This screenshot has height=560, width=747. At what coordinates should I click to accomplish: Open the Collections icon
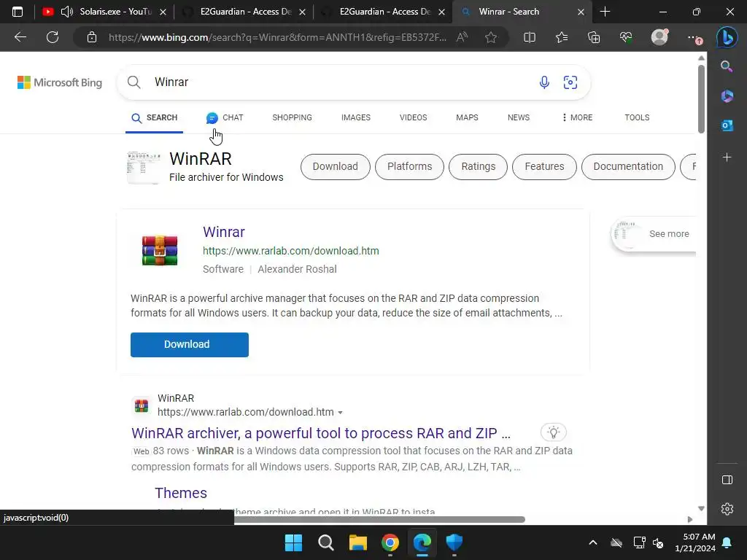point(594,37)
